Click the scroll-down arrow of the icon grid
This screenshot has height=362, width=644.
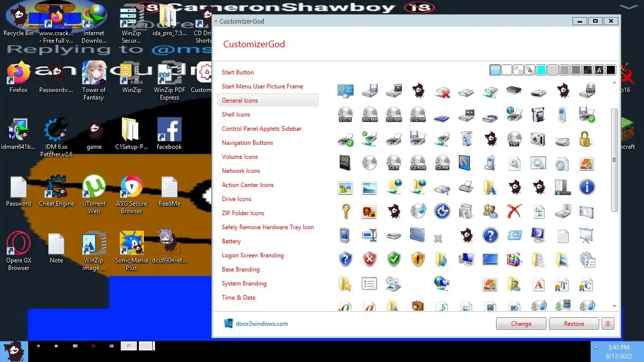[x=614, y=306]
